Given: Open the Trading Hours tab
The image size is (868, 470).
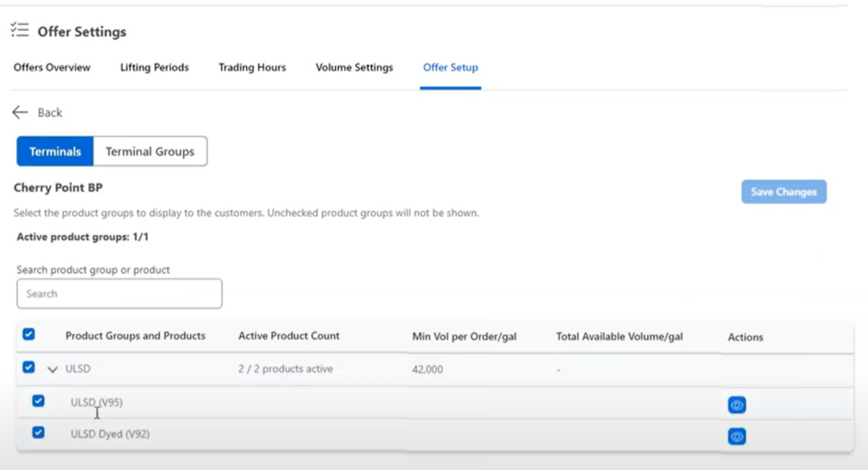Looking at the screenshot, I should click(253, 68).
